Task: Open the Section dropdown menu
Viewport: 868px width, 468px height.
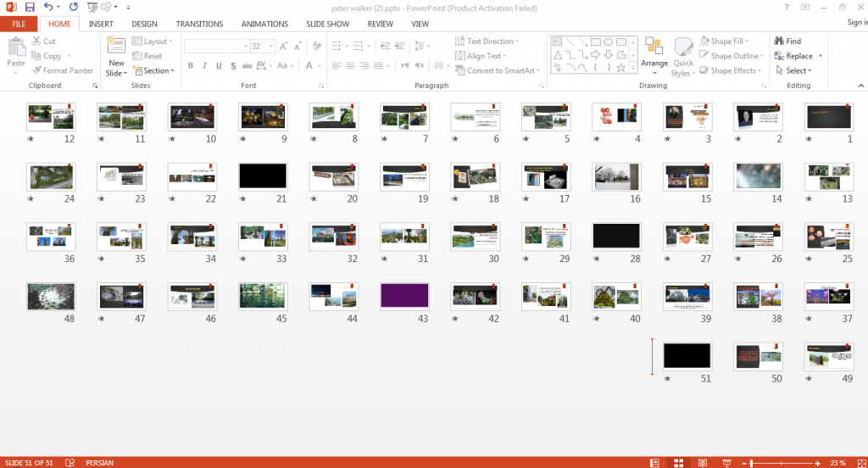Action: [154, 70]
